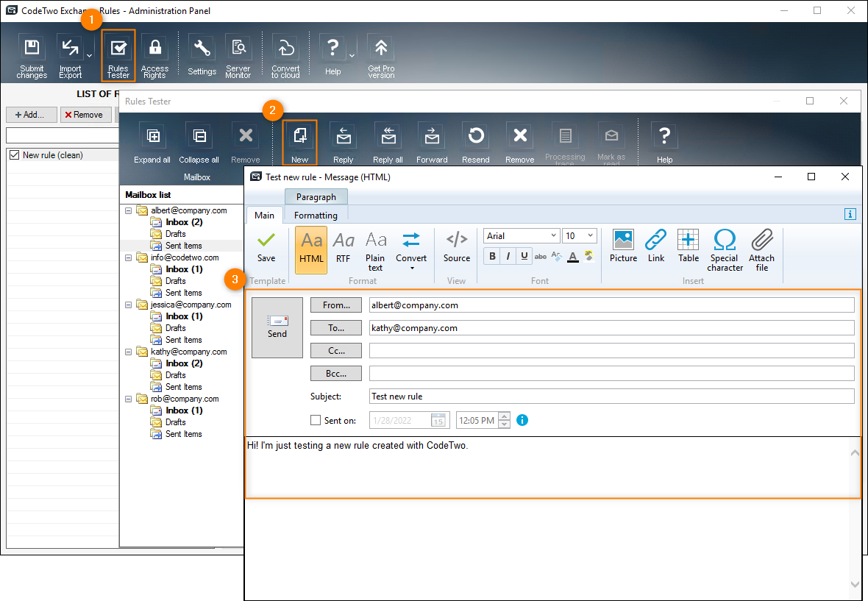Click Collapse all in Rules Tester
The image size is (868, 601).
199,143
